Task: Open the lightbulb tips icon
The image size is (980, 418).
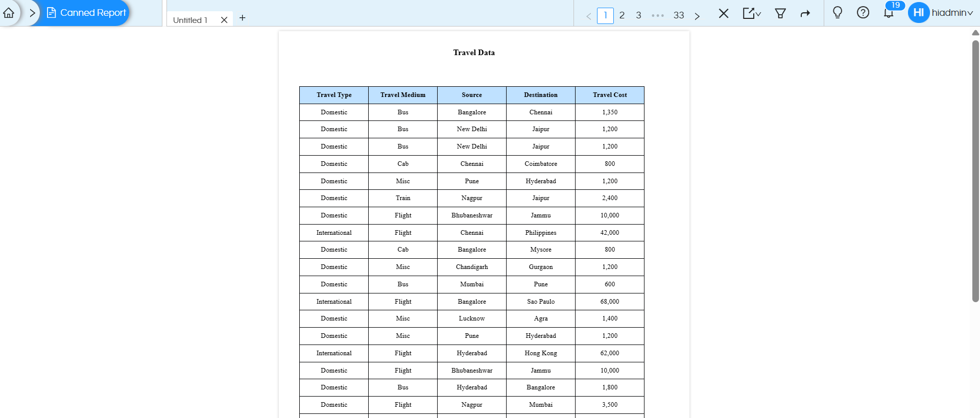Action: coord(838,12)
